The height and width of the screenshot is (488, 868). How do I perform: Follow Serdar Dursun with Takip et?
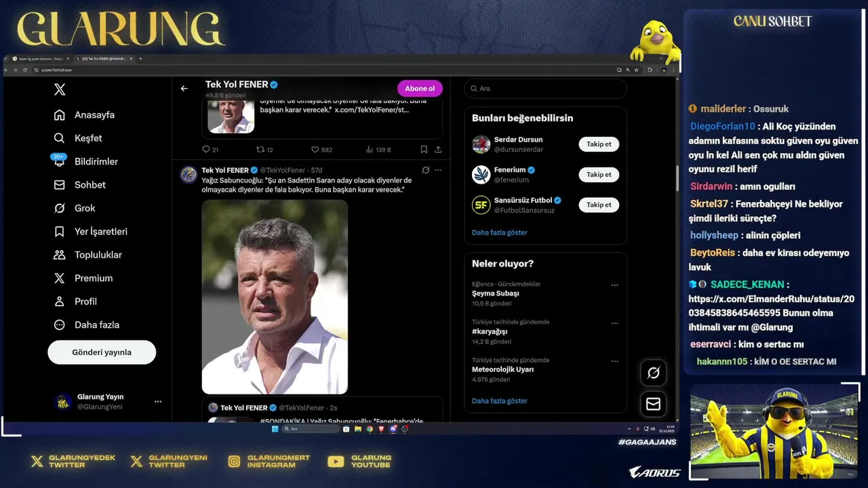tap(599, 144)
